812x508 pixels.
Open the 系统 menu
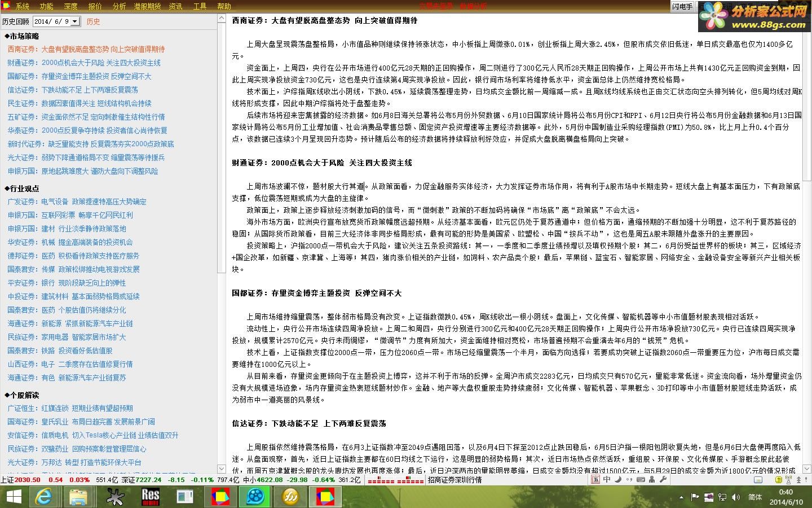(22, 6)
